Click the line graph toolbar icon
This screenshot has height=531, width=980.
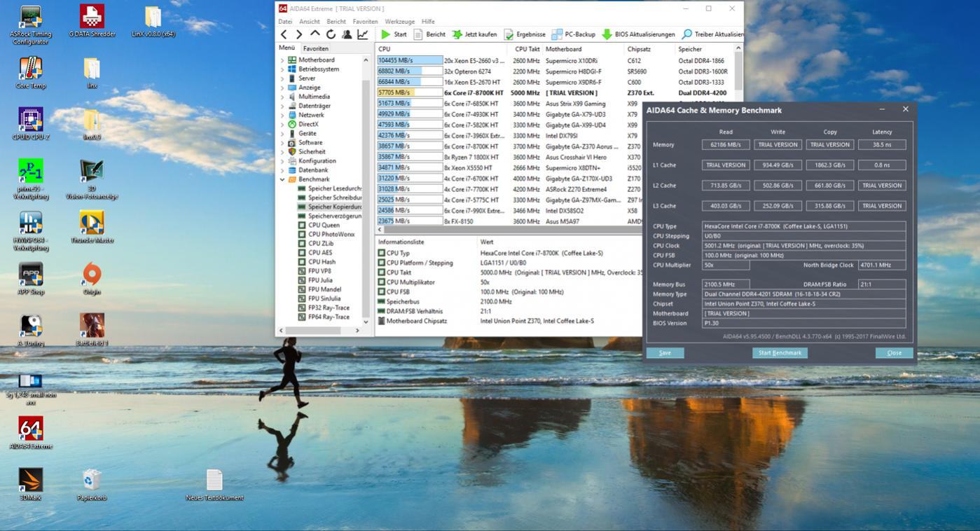click(x=363, y=34)
